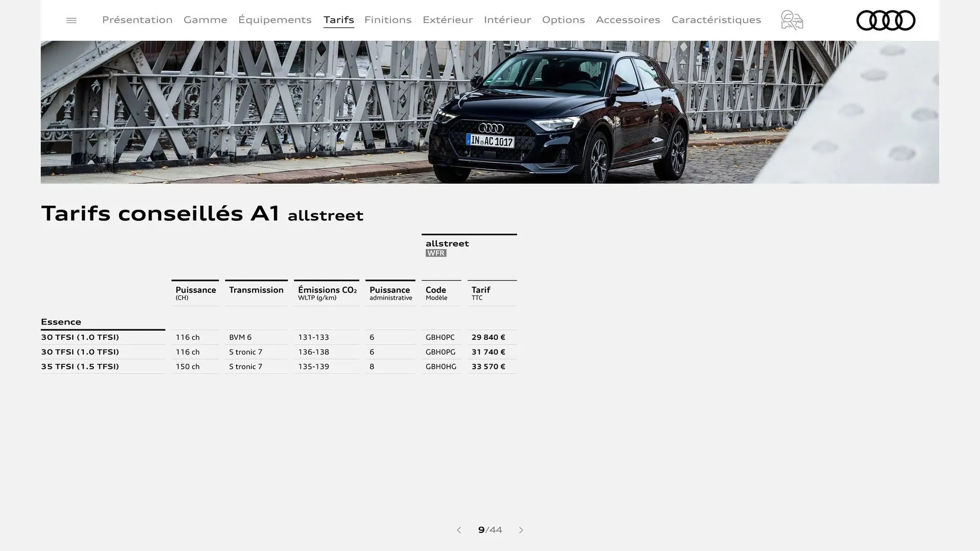Select the 35 TFSI (1.5 TFSI) row
Image resolution: width=980 pixels, height=551 pixels.
tap(80, 366)
